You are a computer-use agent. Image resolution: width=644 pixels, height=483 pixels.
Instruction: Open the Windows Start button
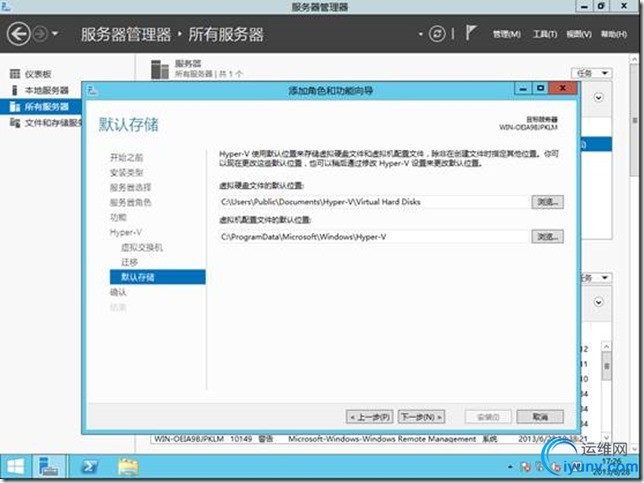pos(16,467)
